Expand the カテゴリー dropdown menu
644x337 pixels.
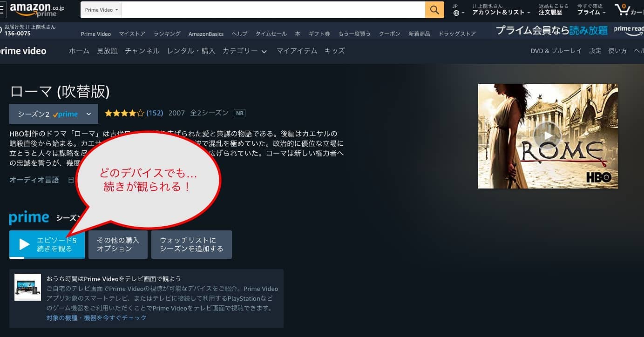click(244, 51)
